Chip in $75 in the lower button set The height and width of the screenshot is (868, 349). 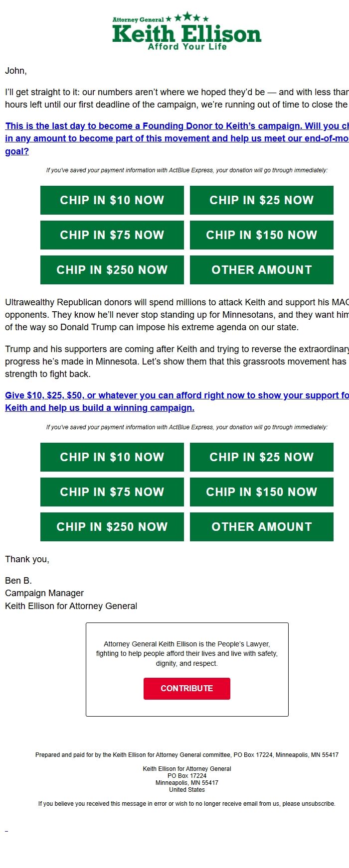click(111, 492)
